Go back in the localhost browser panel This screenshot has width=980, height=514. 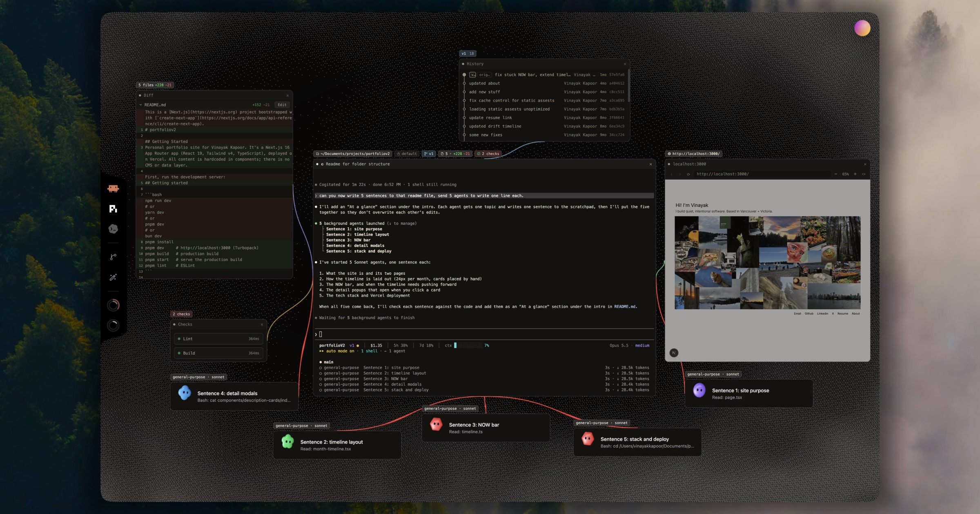point(671,174)
